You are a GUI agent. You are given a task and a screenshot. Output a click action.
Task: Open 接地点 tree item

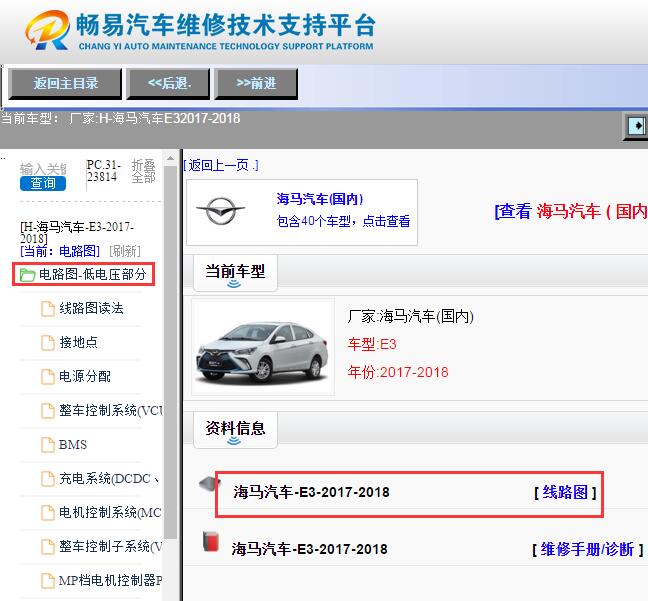click(x=79, y=342)
